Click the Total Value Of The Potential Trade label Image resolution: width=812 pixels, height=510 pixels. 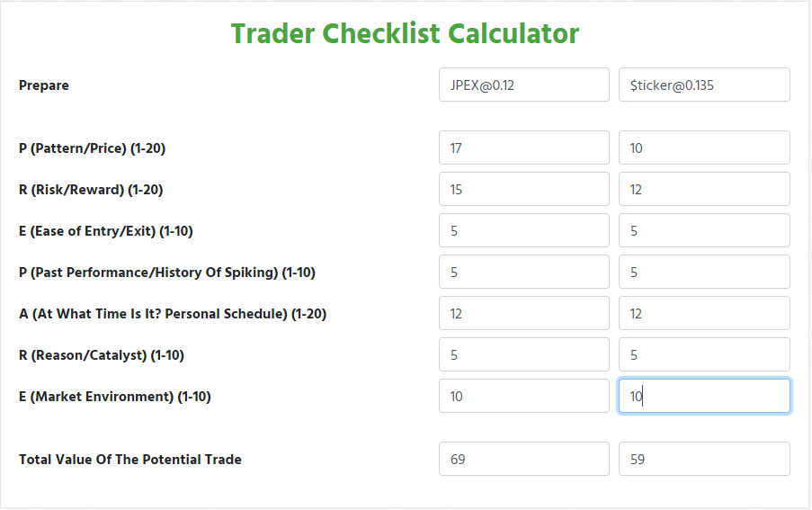coord(130,459)
